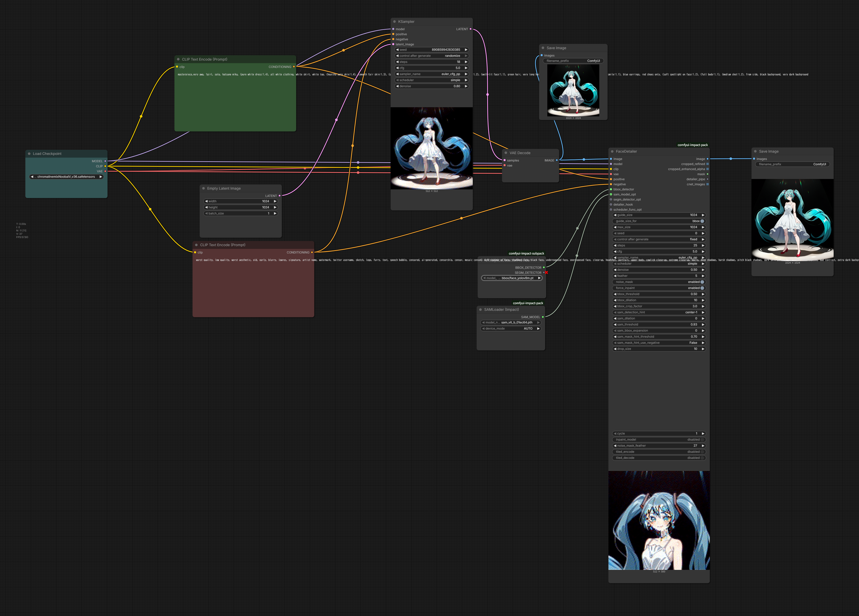The height and width of the screenshot is (616, 859).
Task: Click the right arrow to increase FaceDetailer denoise
Action: 703,270
